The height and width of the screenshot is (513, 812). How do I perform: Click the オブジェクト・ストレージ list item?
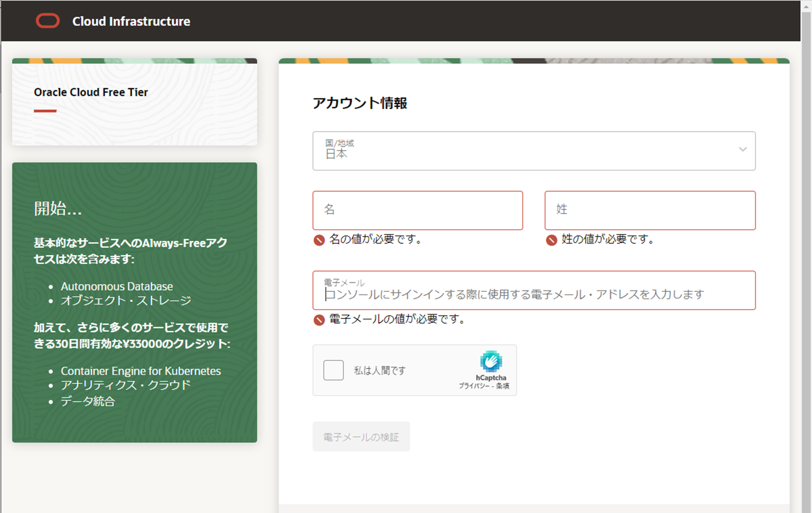[126, 301]
